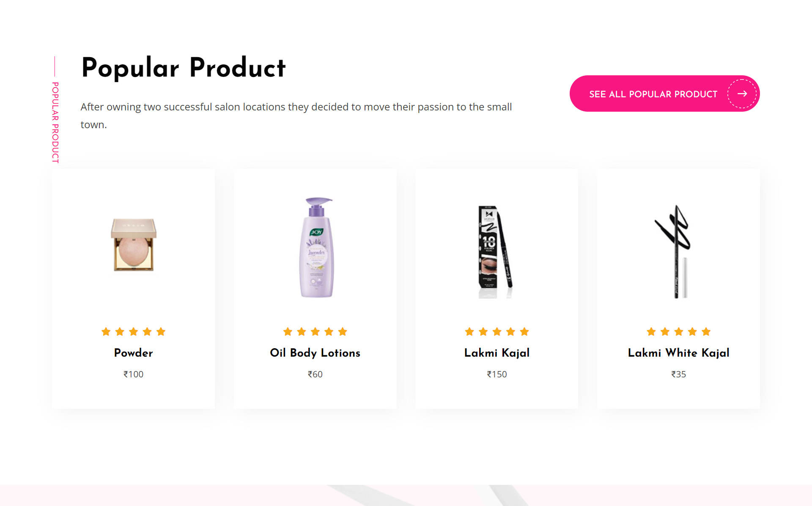
Task: Open the Joy lavender lotion bottle image
Action: click(317, 248)
